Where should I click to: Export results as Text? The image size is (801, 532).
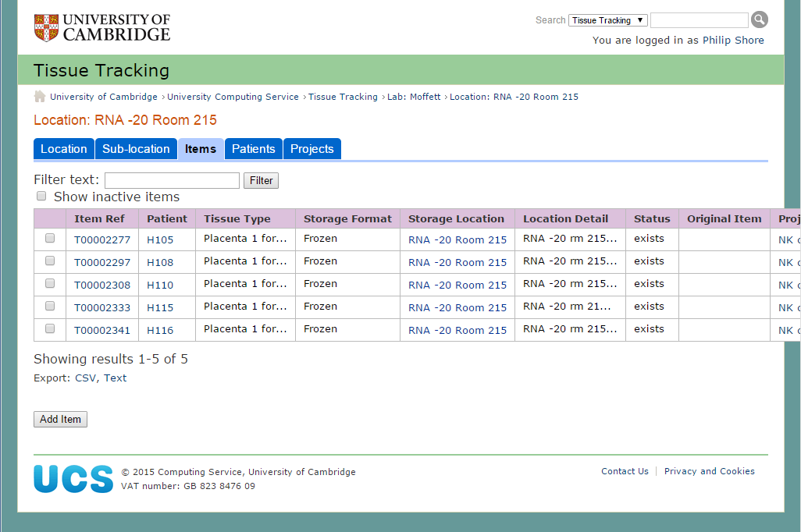pyautogui.click(x=115, y=378)
